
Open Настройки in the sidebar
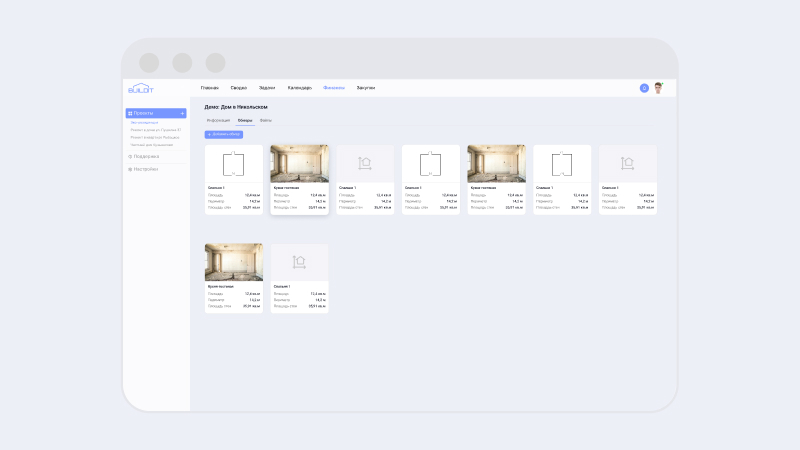pyautogui.click(x=146, y=169)
